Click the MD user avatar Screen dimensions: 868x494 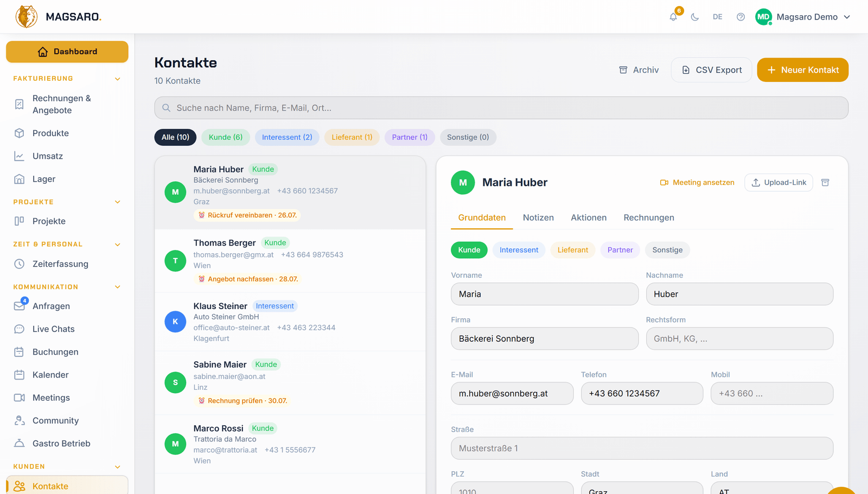click(763, 17)
